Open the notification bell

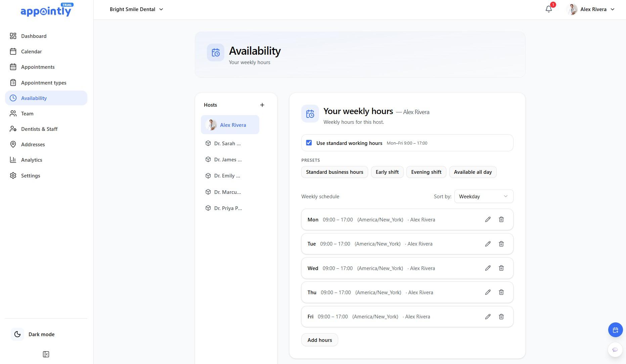click(548, 9)
